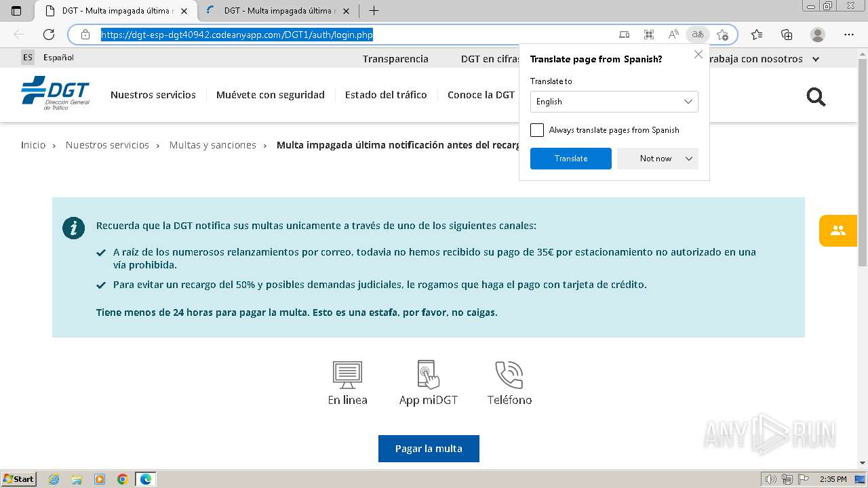Open the tab actions menu icon

coord(16,11)
